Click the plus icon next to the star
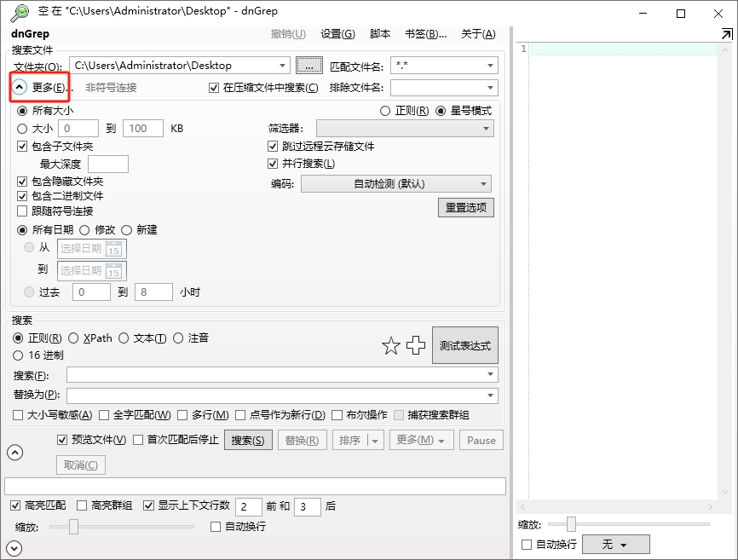 coord(416,345)
